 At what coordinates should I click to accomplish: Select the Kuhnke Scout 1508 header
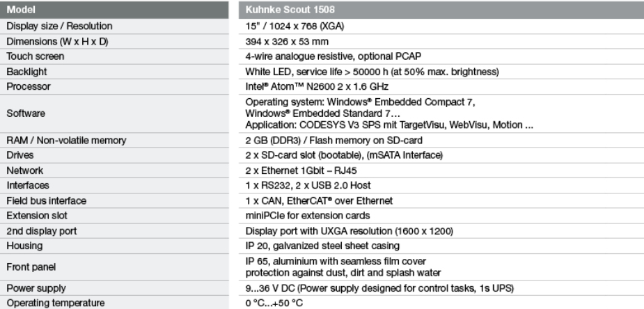(441, 10)
